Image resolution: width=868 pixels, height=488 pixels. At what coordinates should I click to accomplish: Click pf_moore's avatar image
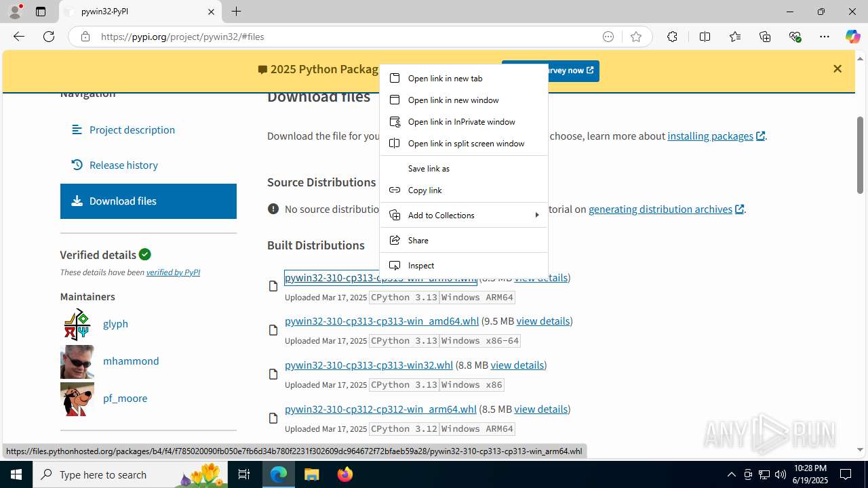click(77, 399)
